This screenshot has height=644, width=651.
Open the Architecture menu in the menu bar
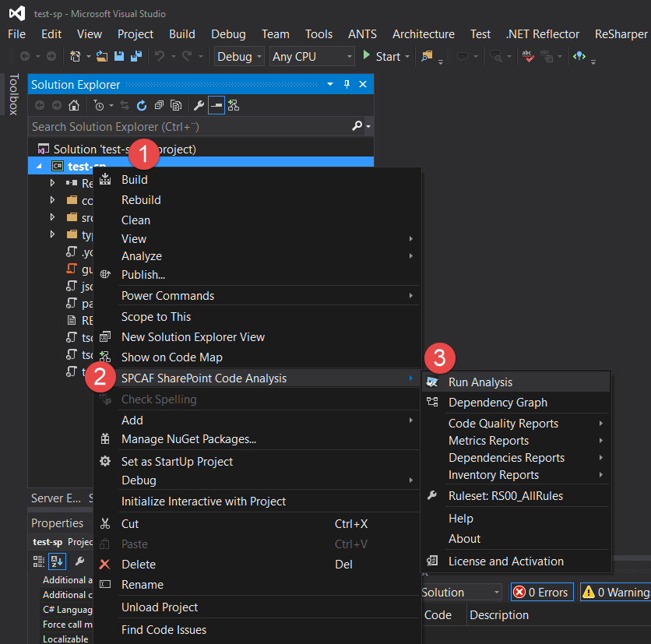(424, 34)
